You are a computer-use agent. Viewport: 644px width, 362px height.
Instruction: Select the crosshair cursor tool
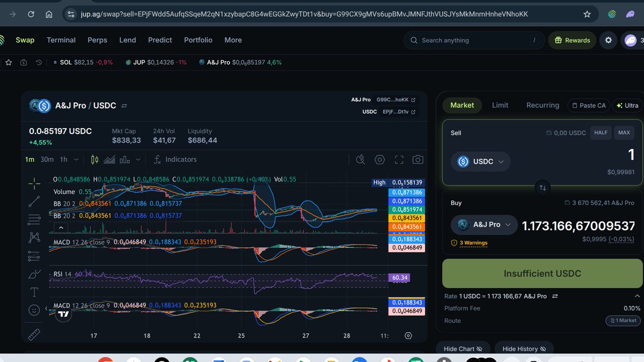pyautogui.click(x=34, y=183)
